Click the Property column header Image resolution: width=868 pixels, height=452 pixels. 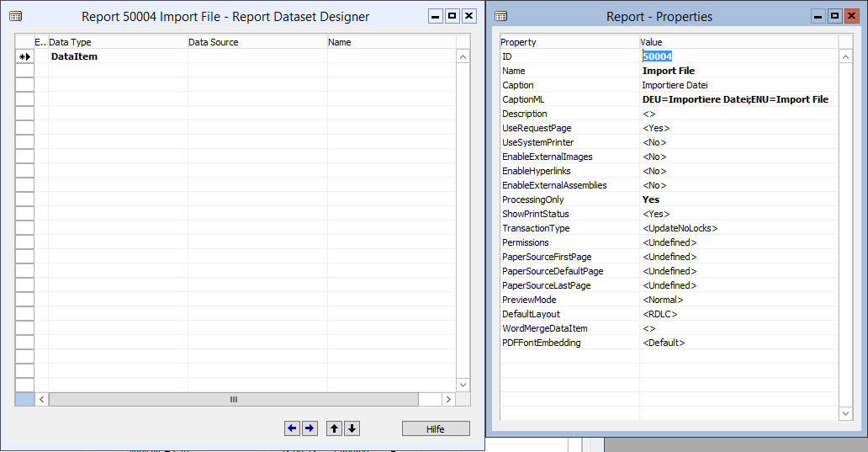569,42
